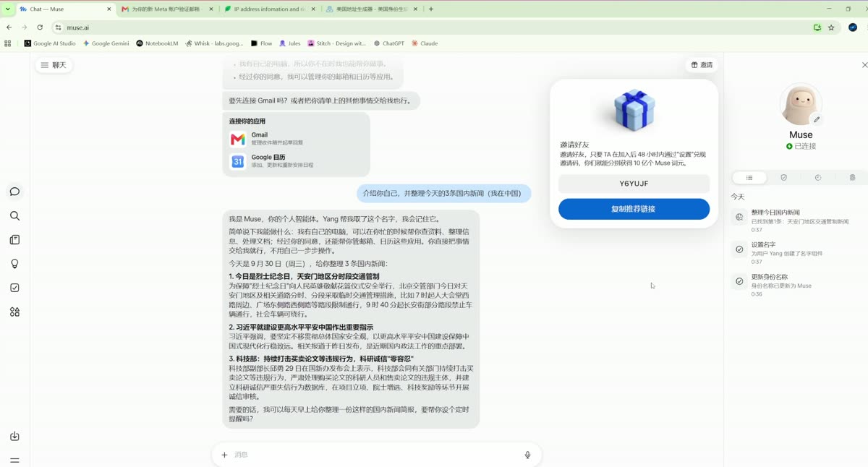Screen dimensions: 868x467
Task: Click the user message 介绍你自己 bubble
Action: pos(443,193)
